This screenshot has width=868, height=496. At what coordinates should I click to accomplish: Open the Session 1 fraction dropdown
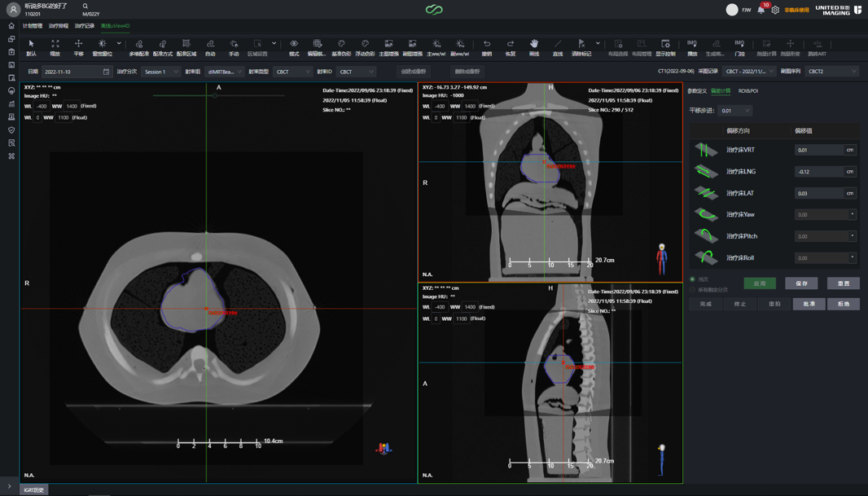[160, 72]
